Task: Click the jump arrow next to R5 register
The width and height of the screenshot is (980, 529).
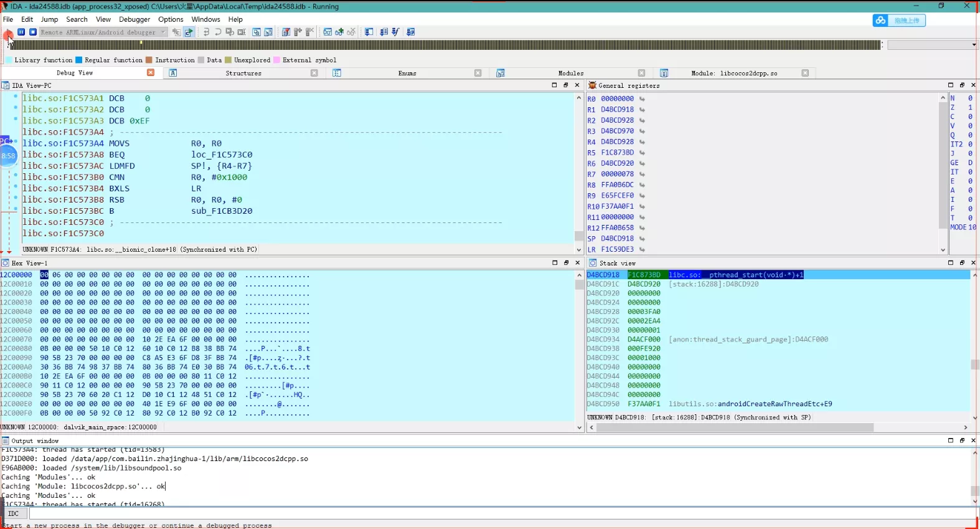Action: [x=642, y=153]
